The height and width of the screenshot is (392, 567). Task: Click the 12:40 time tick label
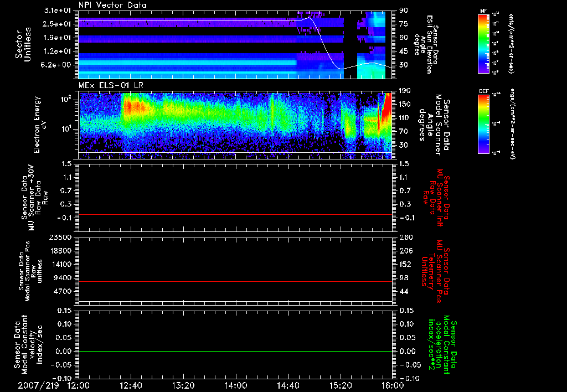click(x=131, y=385)
